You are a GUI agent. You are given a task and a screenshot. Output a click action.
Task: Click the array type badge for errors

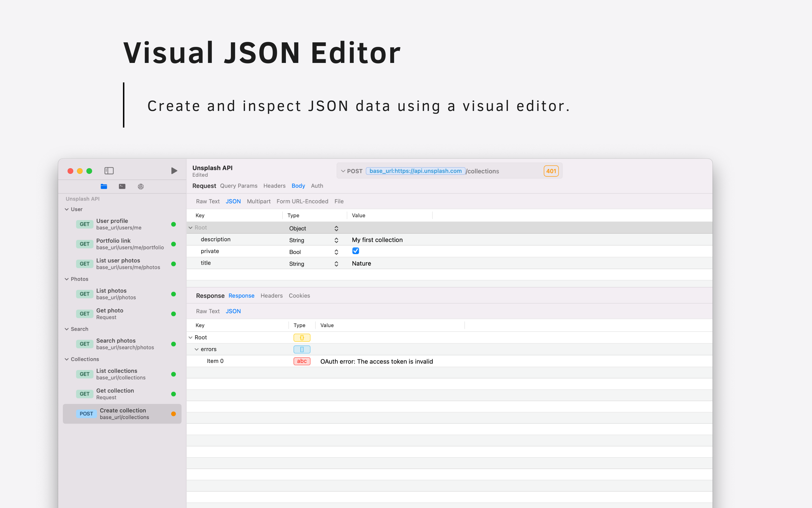click(x=302, y=349)
